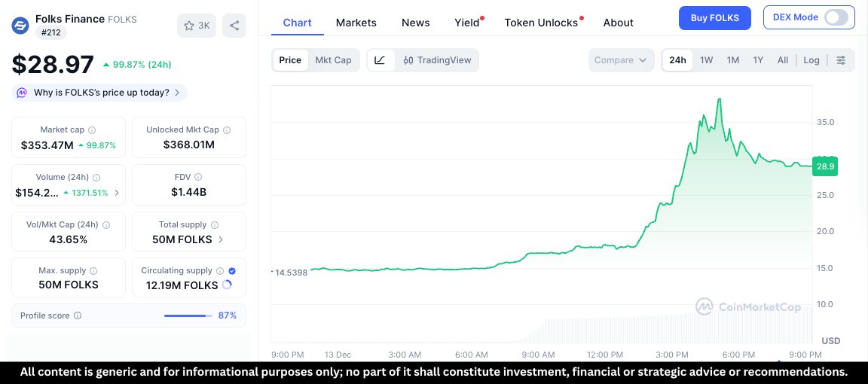868x384 pixels.
Task: Open chart settings sliders icon
Action: (x=841, y=60)
